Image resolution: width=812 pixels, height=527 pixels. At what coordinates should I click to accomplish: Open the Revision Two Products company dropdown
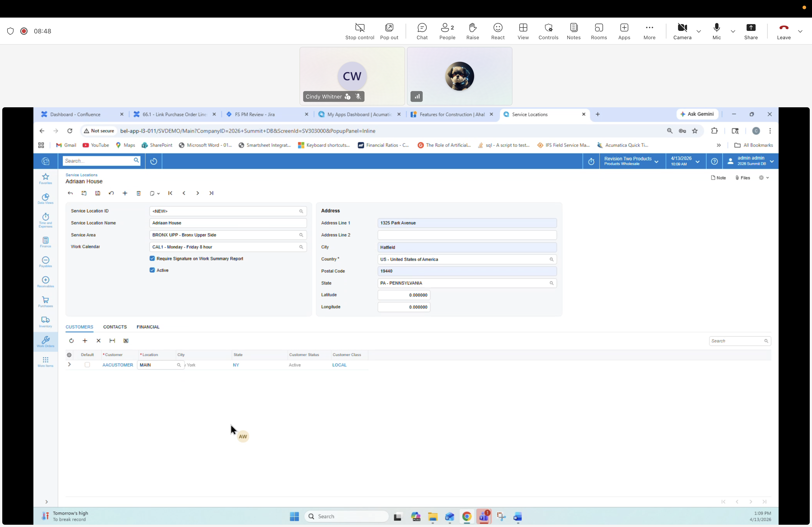tap(657, 161)
